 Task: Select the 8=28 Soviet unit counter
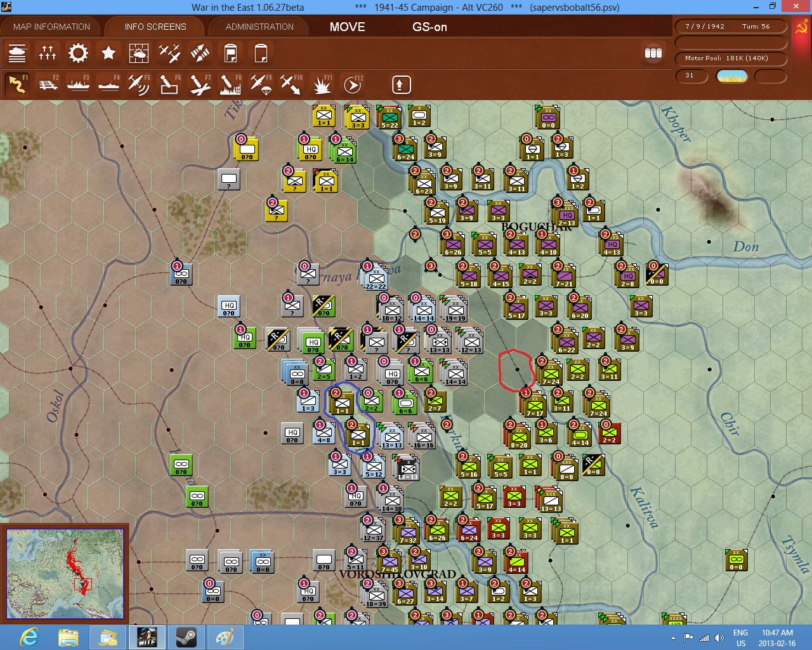(518, 437)
